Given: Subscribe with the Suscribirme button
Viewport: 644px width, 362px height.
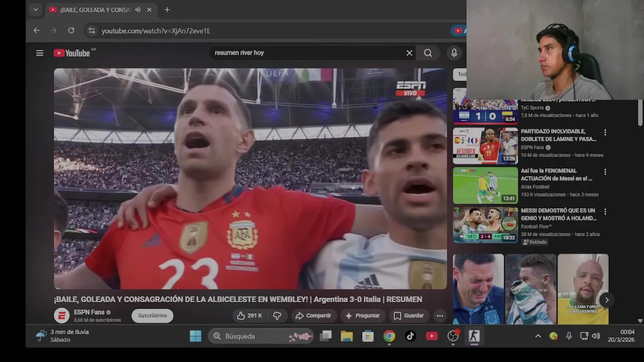Looking at the screenshot, I should (x=152, y=316).
